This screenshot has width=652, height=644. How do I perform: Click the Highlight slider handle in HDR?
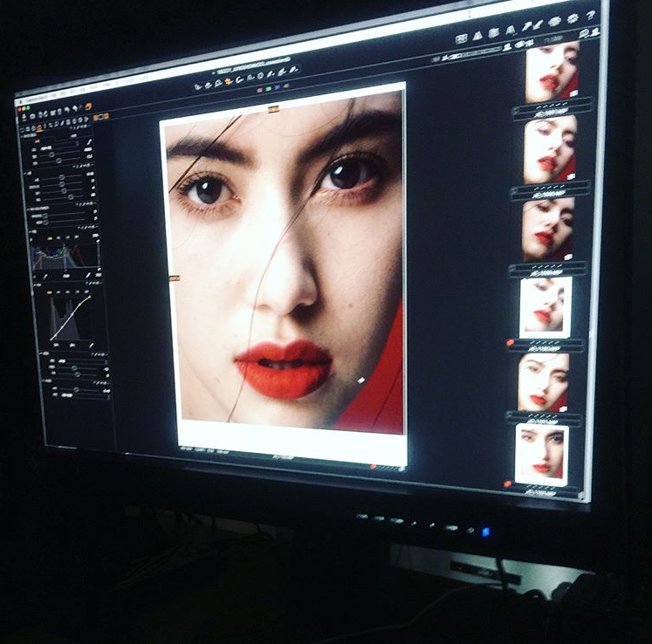[45, 216]
